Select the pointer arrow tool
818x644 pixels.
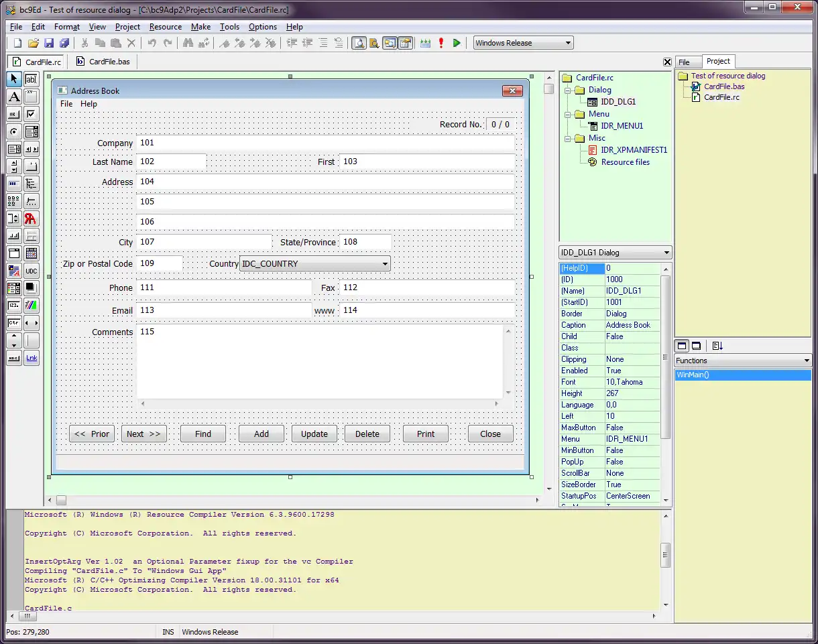pos(14,79)
